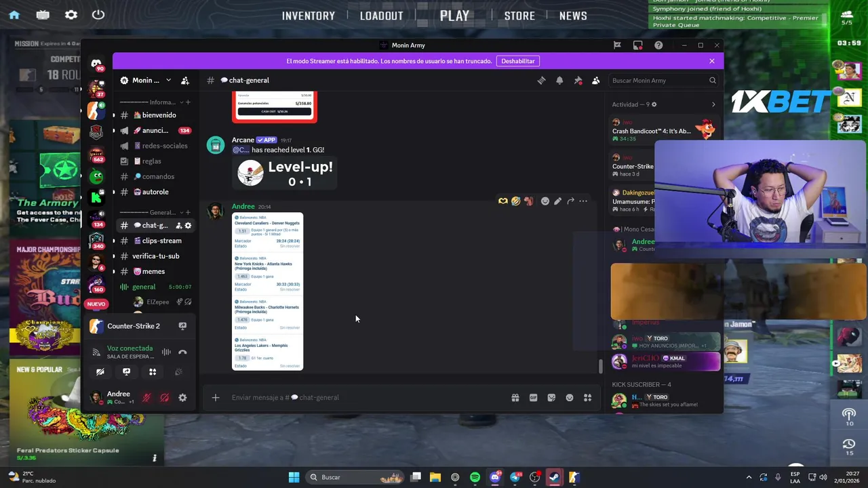
Task: Open the anunci... announcements channel
Action: coord(155,130)
